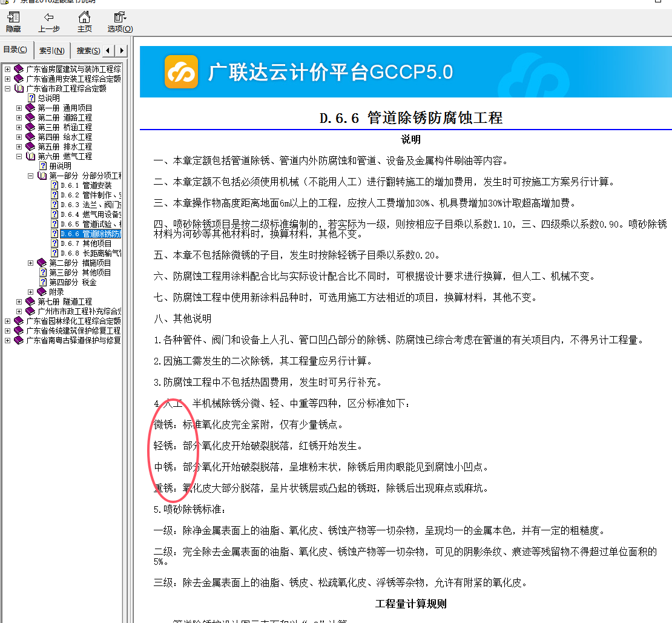The width and height of the screenshot is (672, 623).
Task: Expand the 附录 node
Action: [30, 292]
